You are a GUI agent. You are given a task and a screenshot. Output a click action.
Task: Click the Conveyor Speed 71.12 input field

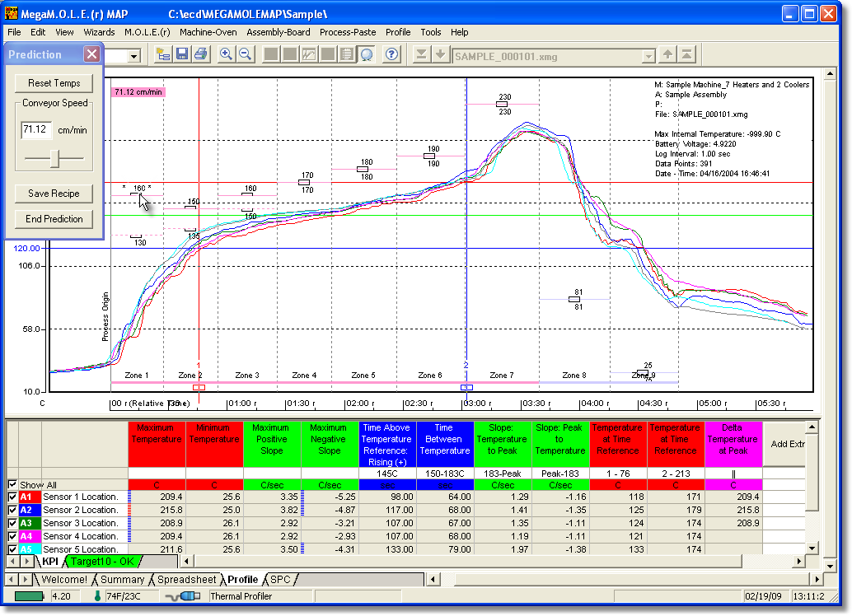pos(36,130)
